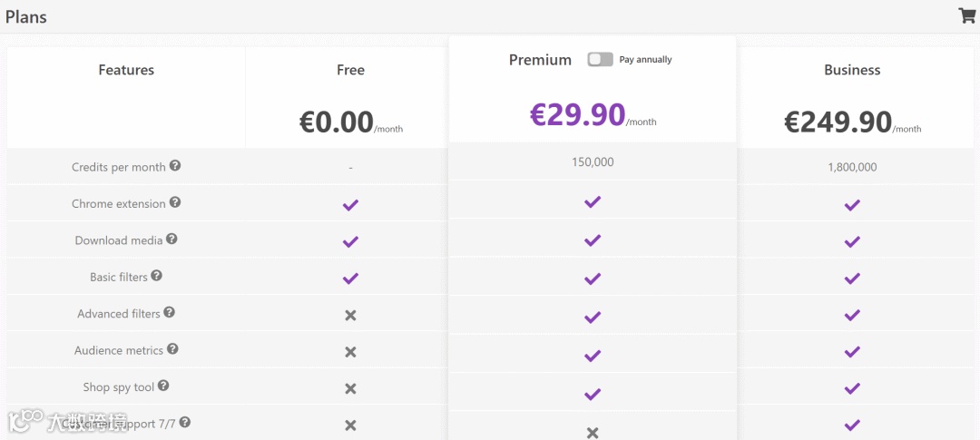Select the Premium plan heading
This screenshot has height=440, width=980.
click(540, 60)
